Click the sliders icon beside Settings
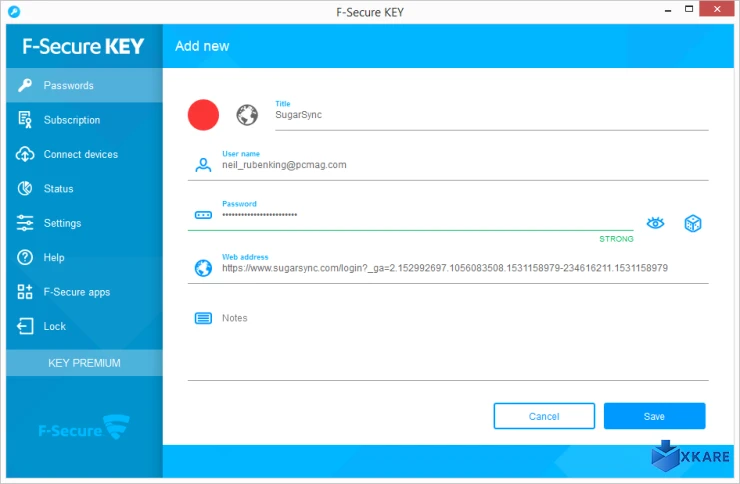The image size is (740, 484). pyautogui.click(x=25, y=223)
